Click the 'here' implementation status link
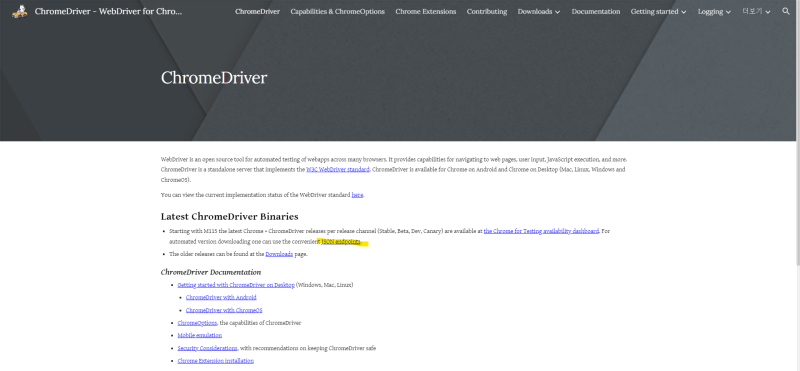The image size is (800, 371). click(x=357, y=195)
